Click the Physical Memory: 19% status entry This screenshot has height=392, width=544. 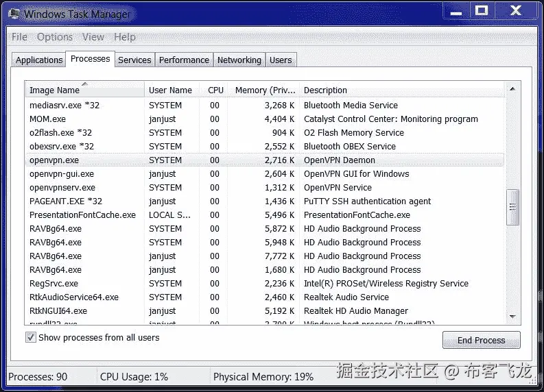pos(263,377)
